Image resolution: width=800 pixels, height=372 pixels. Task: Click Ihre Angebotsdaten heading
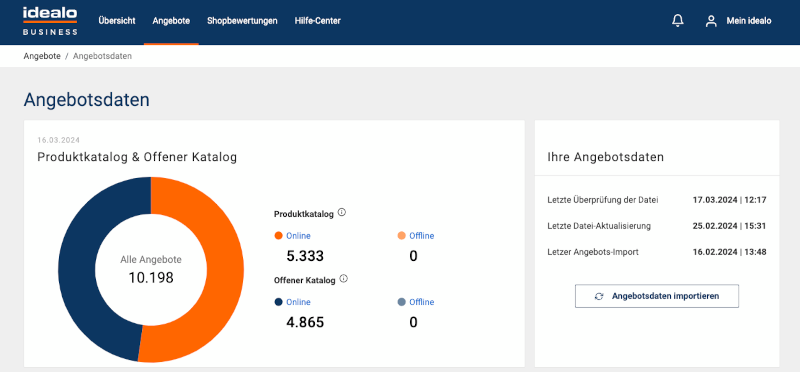coord(606,157)
